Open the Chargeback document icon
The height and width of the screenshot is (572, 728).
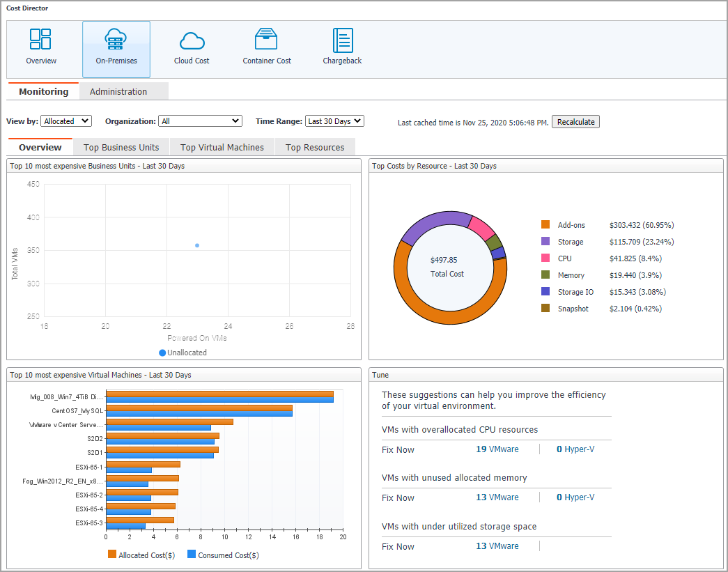342,40
